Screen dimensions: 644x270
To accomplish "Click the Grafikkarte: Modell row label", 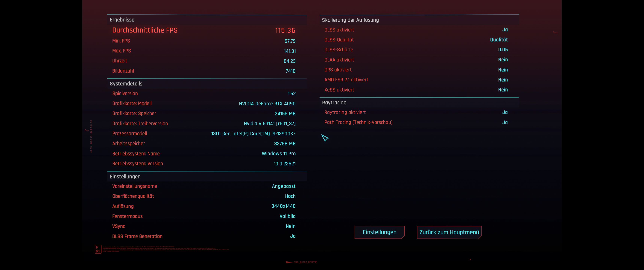I will coord(132,103).
